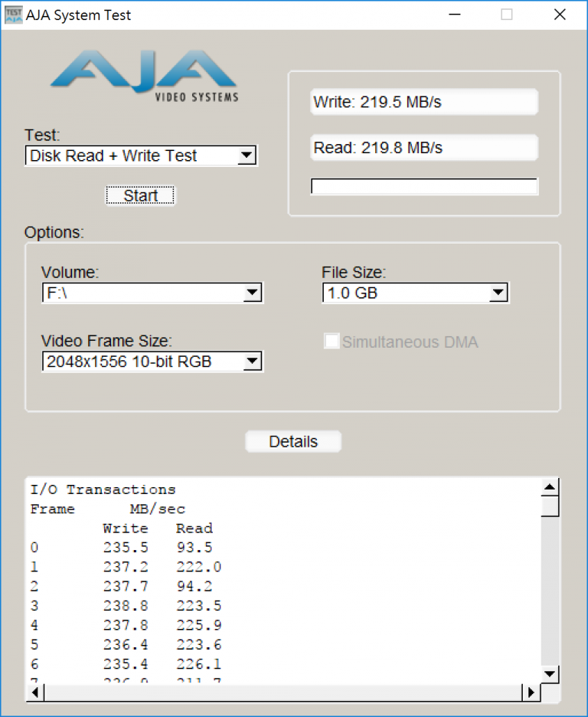Open the Test type dropdown
588x717 pixels.
247,156
